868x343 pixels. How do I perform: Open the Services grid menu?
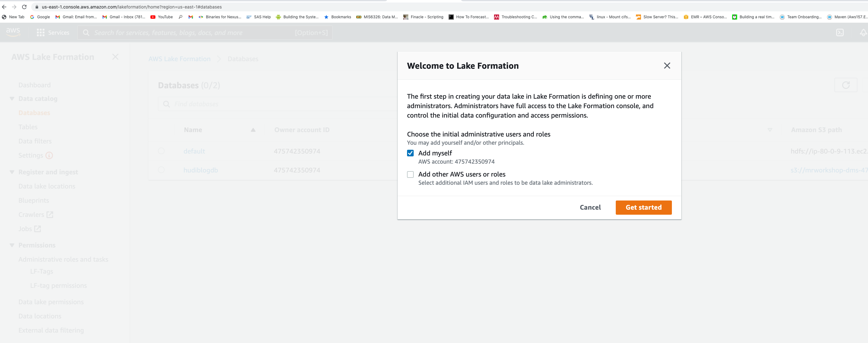pos(40,32)
